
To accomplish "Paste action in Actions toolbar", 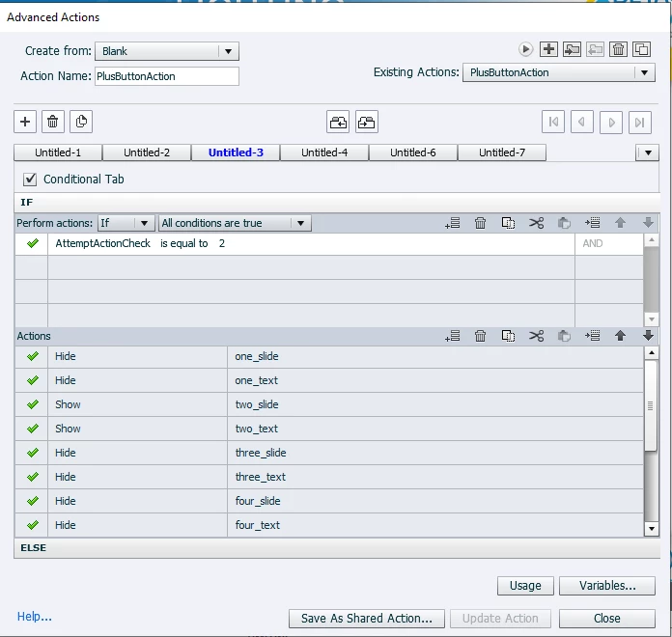I will (x=564, y=336).
